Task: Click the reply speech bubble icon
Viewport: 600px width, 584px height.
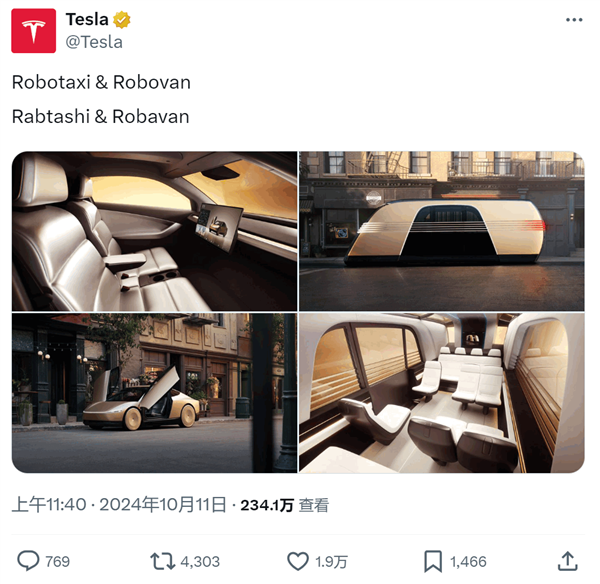Action: (x=28, y=561)
